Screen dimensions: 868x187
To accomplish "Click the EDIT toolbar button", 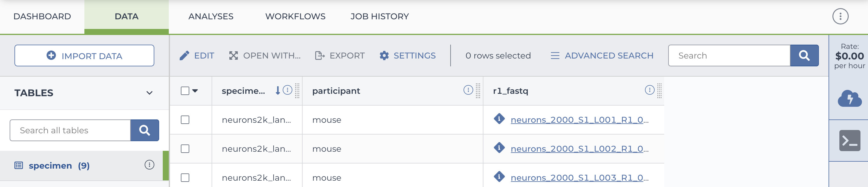I will (197, 55).
